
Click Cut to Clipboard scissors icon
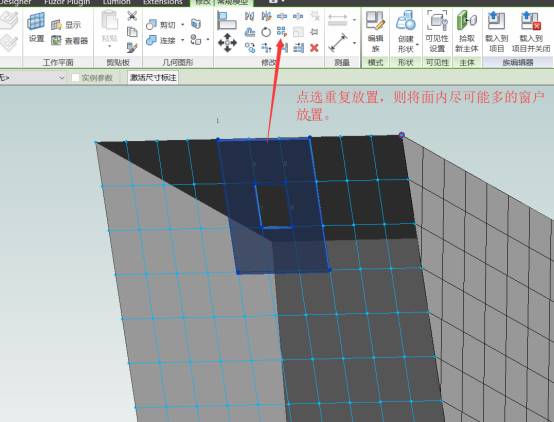pos(132,16)
